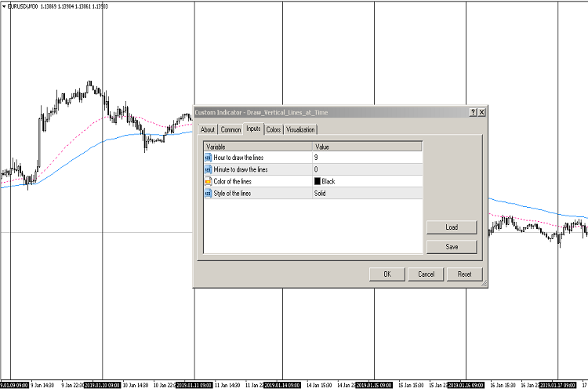Open the Common tab
The image size is (588, 392).
230,130
